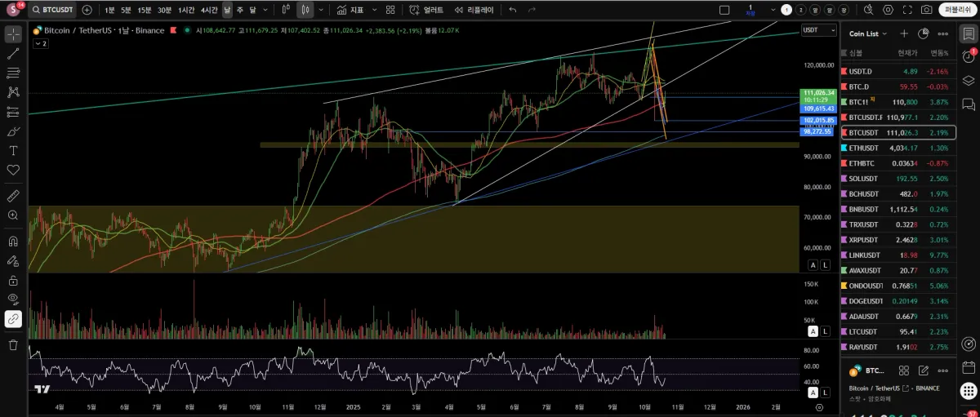Open the alerts clock sidebar panel
Image resolution: width=980 pixels, height=417 pixels.
click(969, 57)
